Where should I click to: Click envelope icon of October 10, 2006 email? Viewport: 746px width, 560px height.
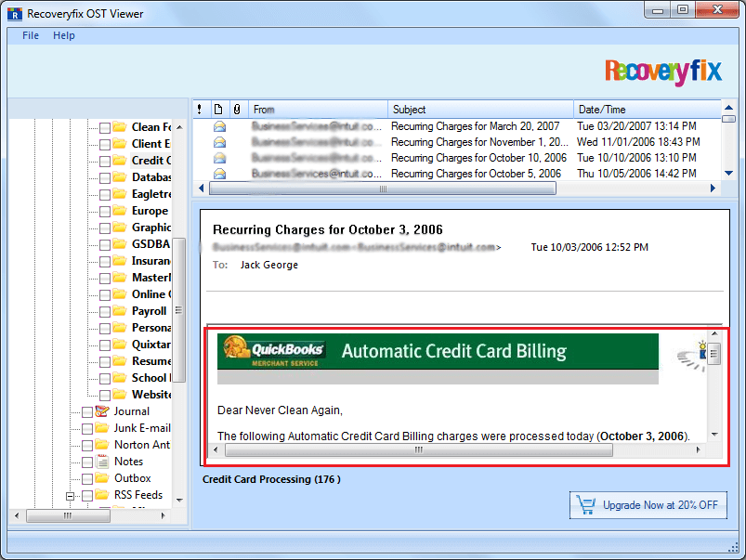[220, 158]
